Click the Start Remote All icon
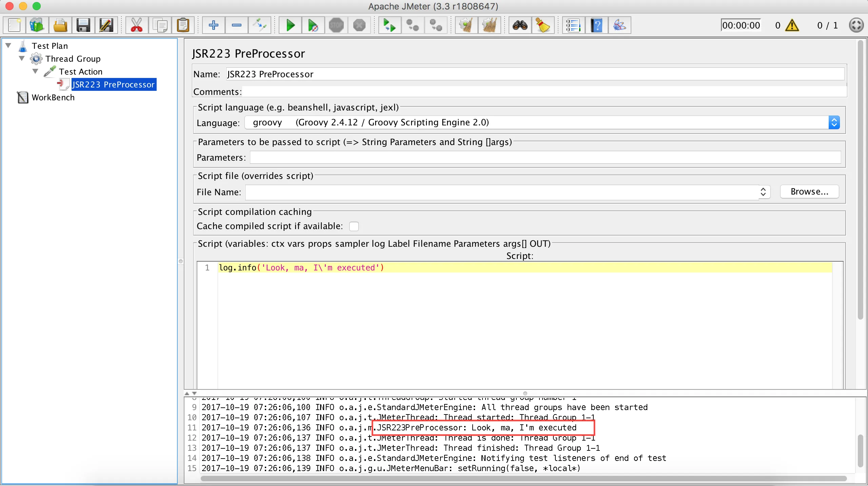 [x=389, y=25]
